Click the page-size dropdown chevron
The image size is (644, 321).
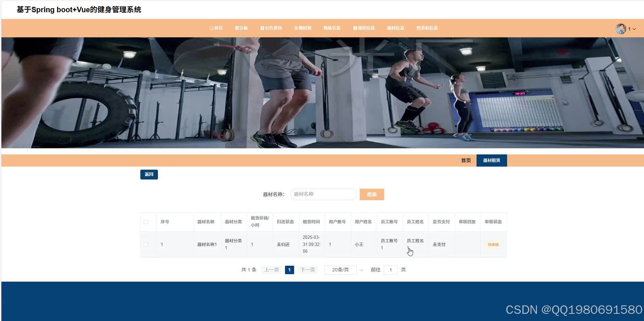(361, 270)
